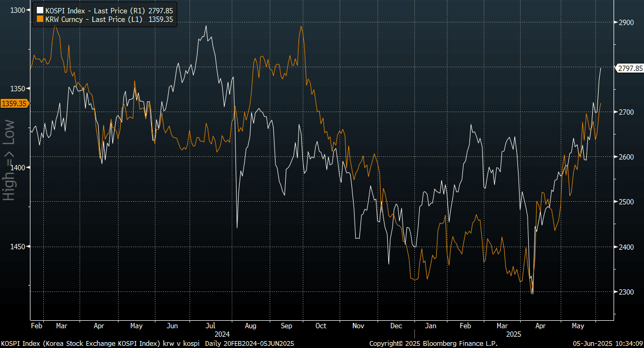Select the Oct label on the time axis
644x348 pixels.
point(320,326)
